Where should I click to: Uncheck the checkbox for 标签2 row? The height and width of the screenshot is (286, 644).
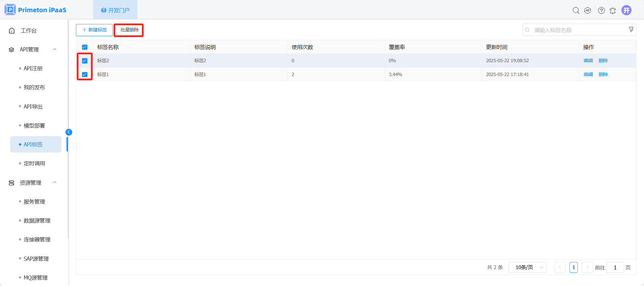[x=85, y=61]
